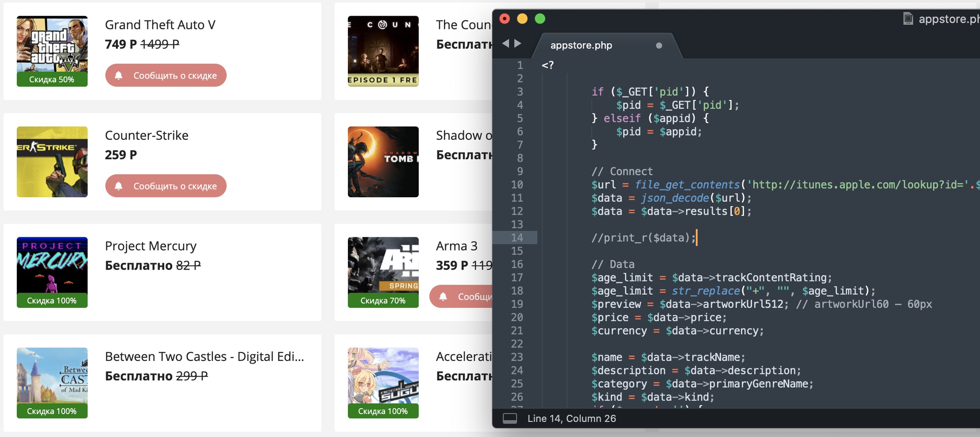Click the Line 14, Column 26 status text

coord(572,418)
